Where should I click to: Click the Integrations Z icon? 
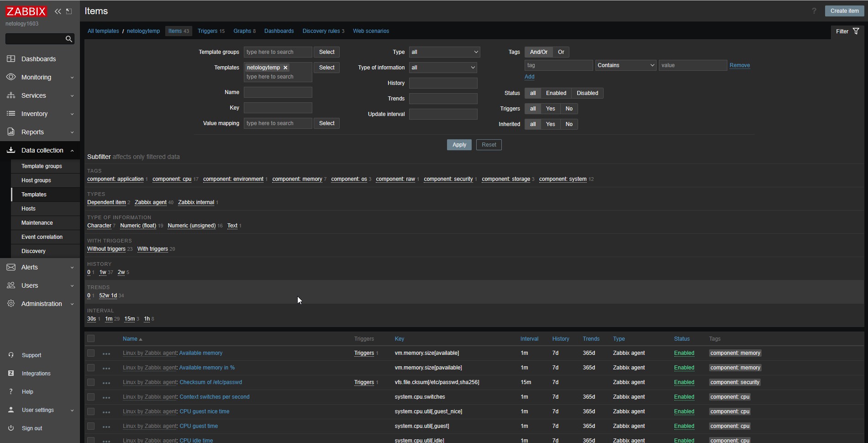pyautogui.click(x=11, y=374)
